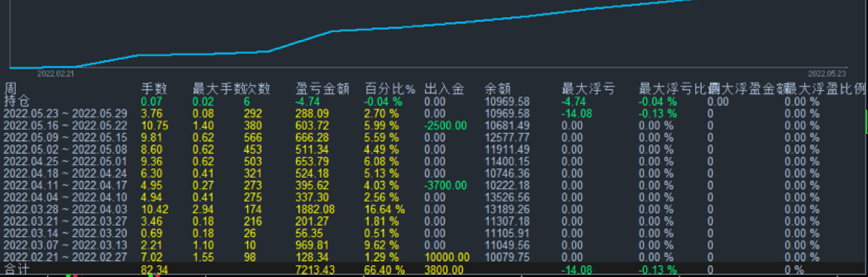Click the 手数 column header
This screenshot has height=277, width=868.
pos(154,88)
